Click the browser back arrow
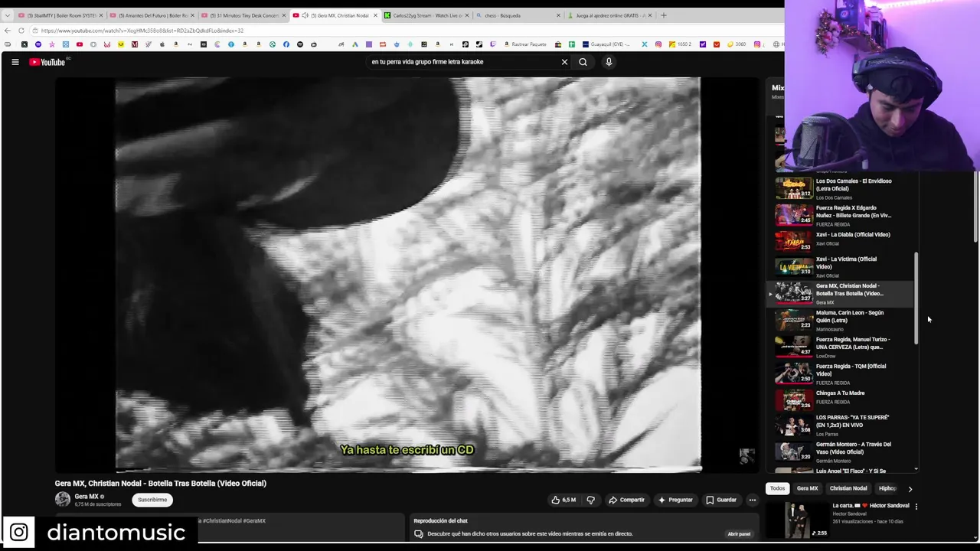The height and width of the screenshot is (551, 980). click(x=8, y=31)
